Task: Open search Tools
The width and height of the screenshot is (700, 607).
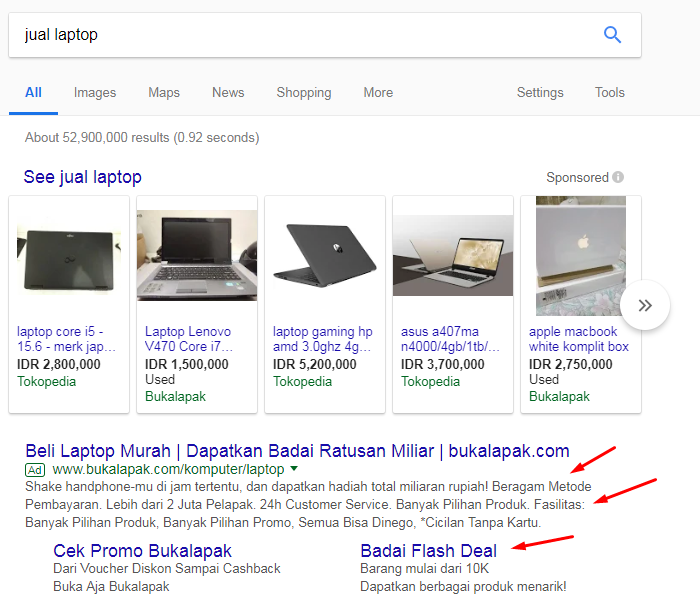Action: click(609, 92)
